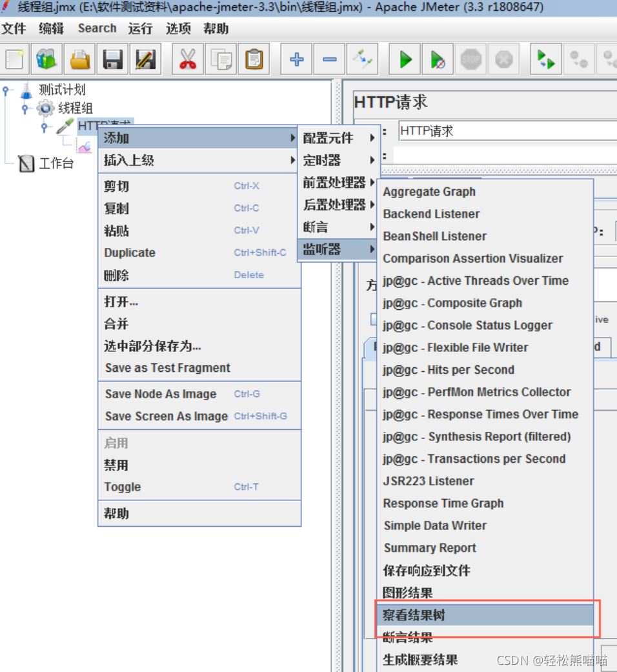
Task: Choose 粘贴 from context menu
Action: [199, 230]
